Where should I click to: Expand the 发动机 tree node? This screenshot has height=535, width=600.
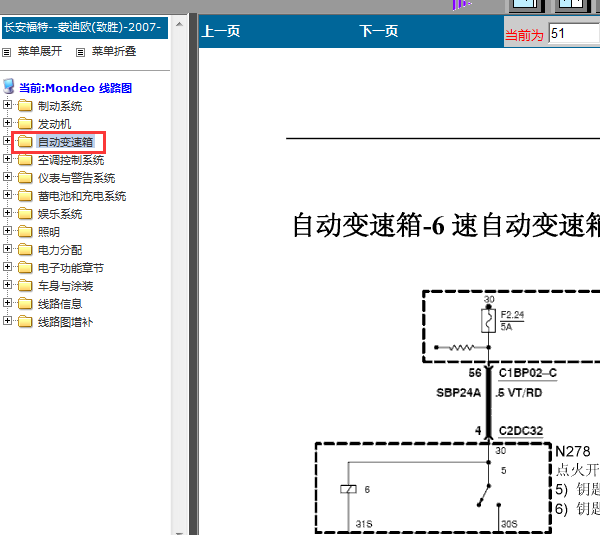point(7,122)
